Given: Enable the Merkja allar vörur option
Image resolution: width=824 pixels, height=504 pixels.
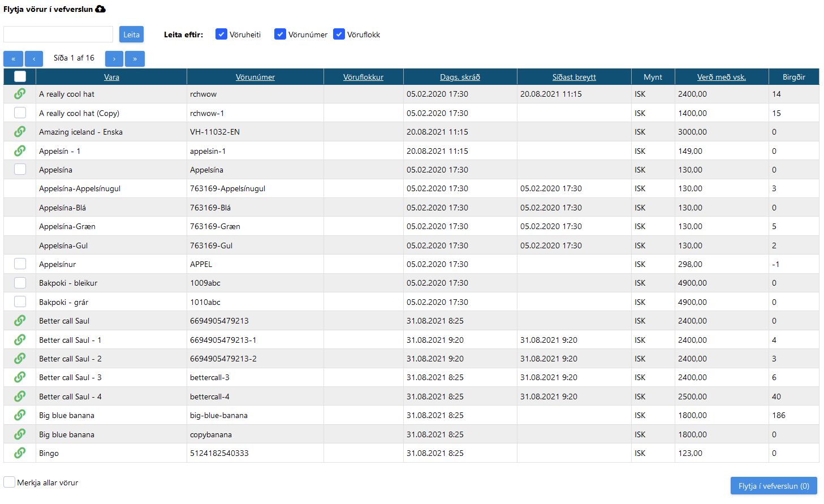Looking at the screenshot, I should (x=8, y=483).
